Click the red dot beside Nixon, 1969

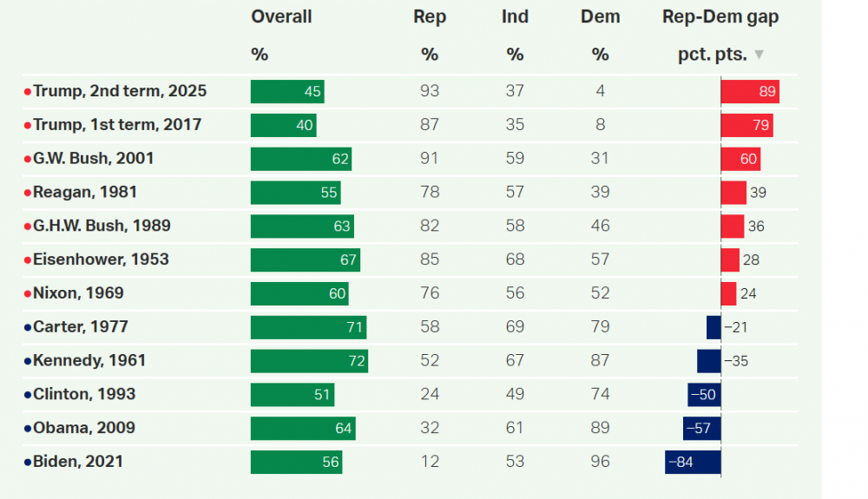(x=28, y=293)
